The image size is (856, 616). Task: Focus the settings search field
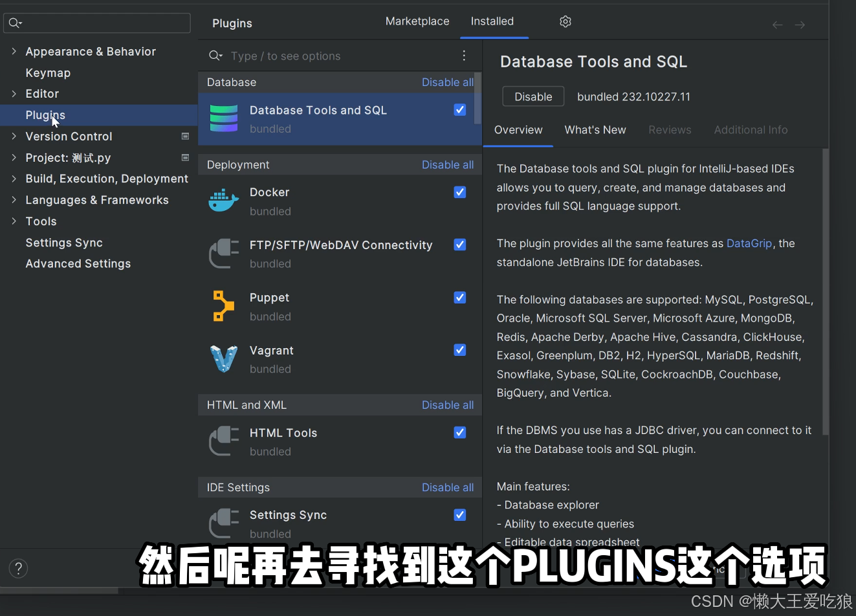point(97,23)
